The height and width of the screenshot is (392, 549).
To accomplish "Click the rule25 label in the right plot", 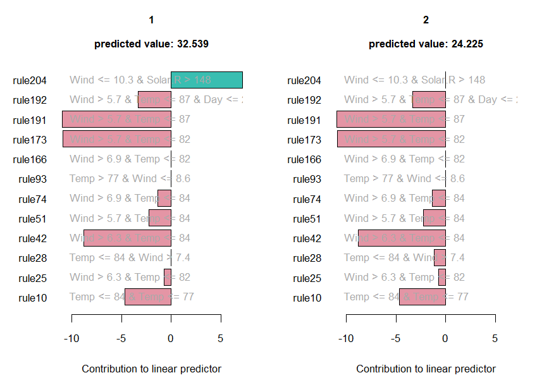I will click(307, 278).
